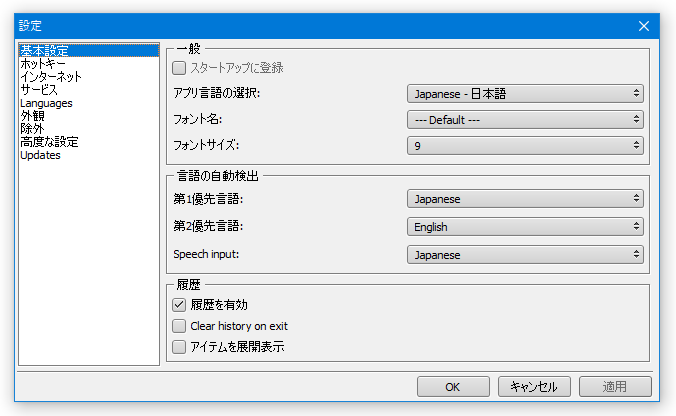Open 第2優先言語 English dropdown
This screenshot has height=416, width=676.
point(525,227)
